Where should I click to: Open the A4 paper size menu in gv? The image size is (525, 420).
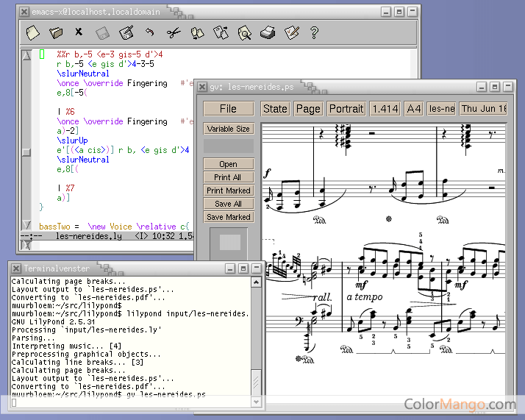point(413,109)
